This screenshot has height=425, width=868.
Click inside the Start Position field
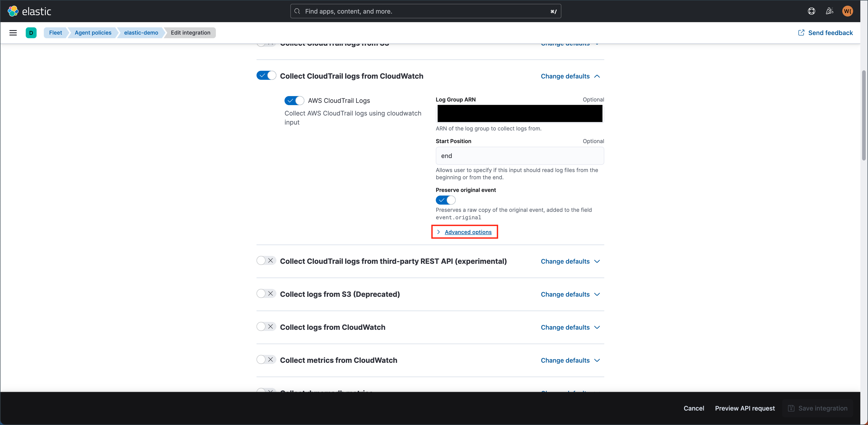tap(519, 156)
